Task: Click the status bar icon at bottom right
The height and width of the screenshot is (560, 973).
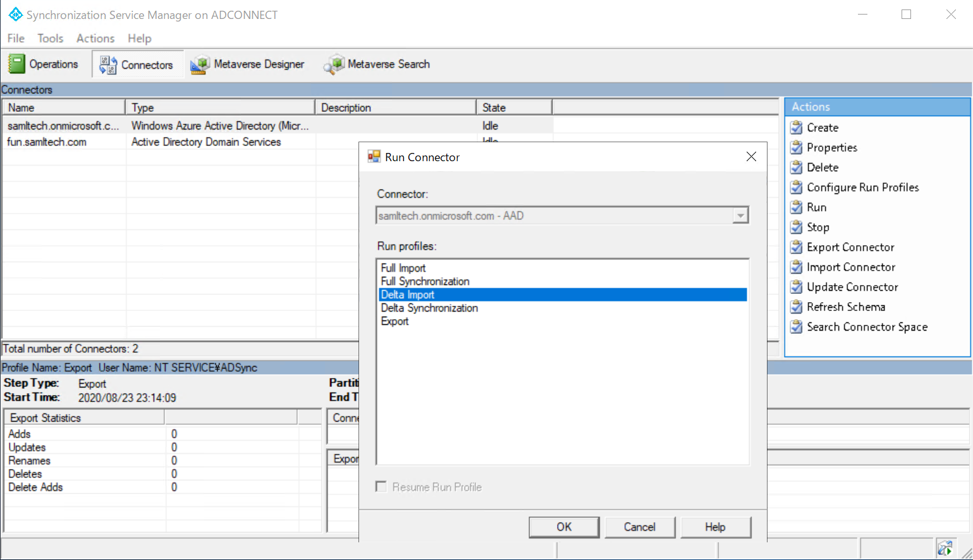Action: point(945,548)
